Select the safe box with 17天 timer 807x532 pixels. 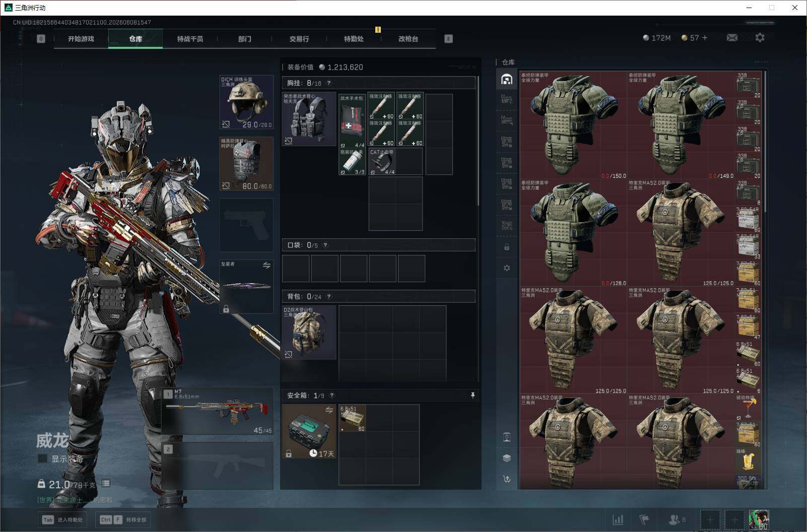click(x=309, y=432)
